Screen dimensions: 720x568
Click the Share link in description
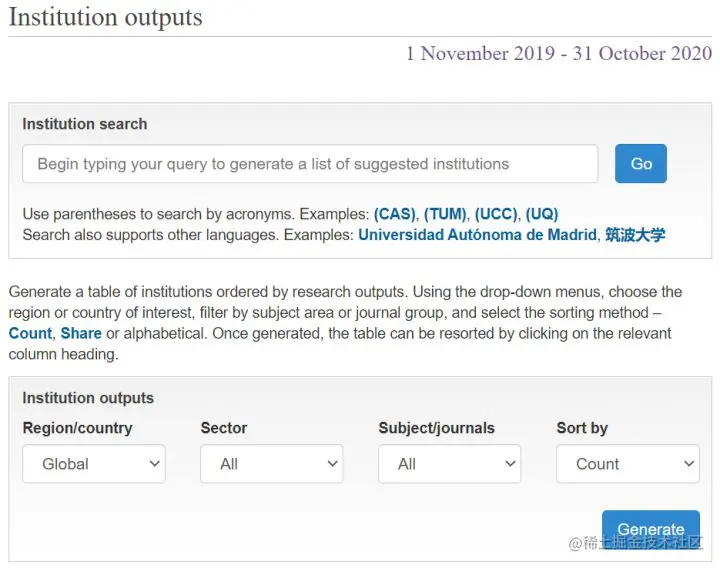(81, 333)
